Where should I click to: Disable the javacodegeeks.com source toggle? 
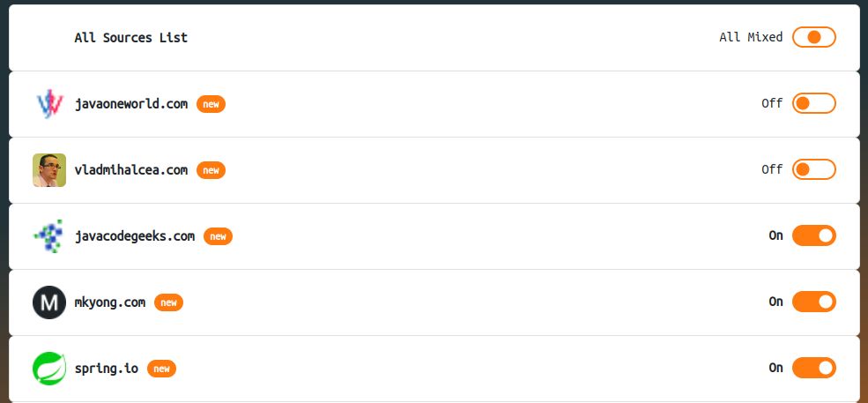(813, 235)
